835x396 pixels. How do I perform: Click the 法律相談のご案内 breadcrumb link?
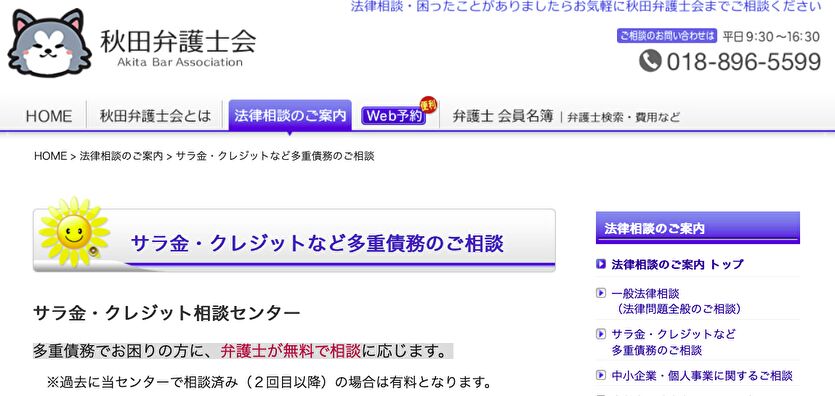(x=121, y=156)
